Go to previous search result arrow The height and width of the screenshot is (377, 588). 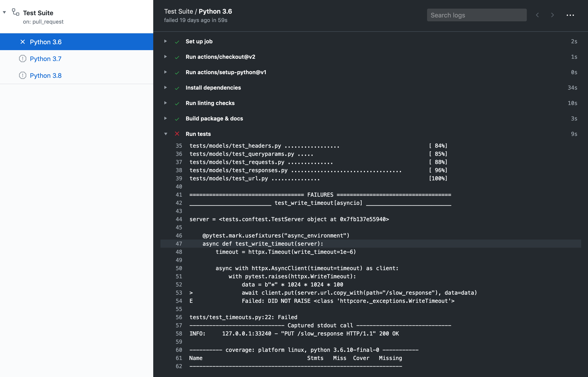pos(537,15)
